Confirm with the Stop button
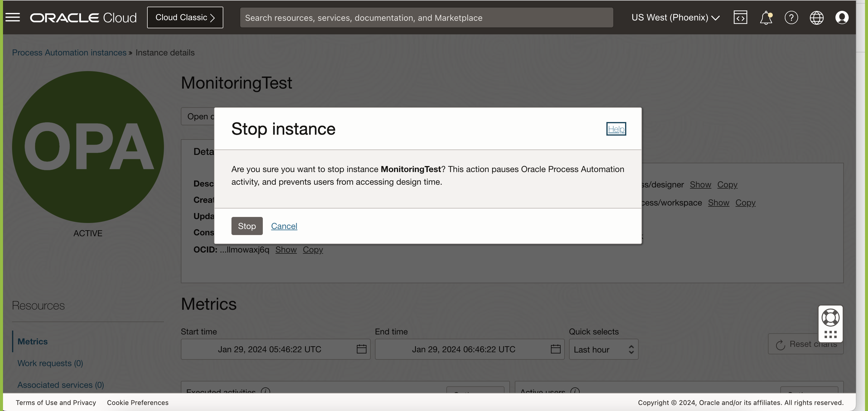 coord(247,226)
